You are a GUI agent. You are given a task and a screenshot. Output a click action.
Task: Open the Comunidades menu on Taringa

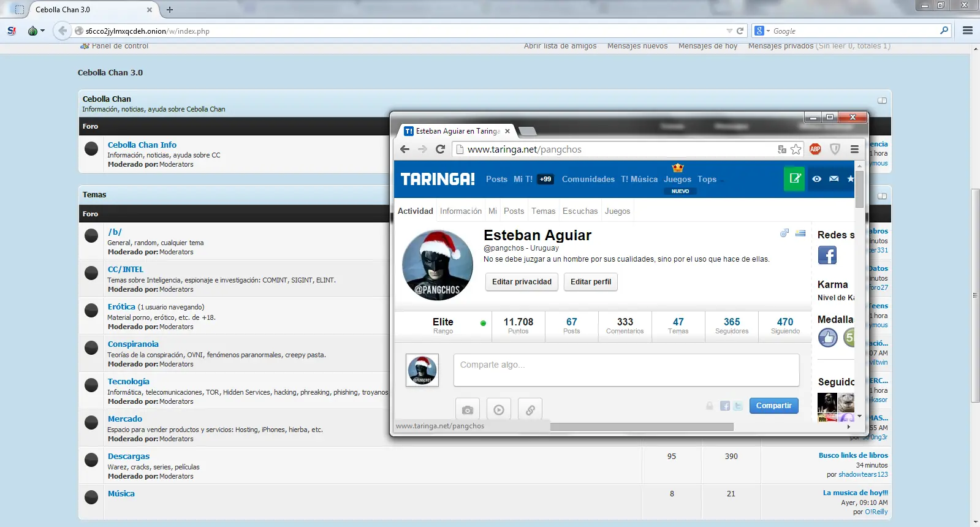[588, 179]
